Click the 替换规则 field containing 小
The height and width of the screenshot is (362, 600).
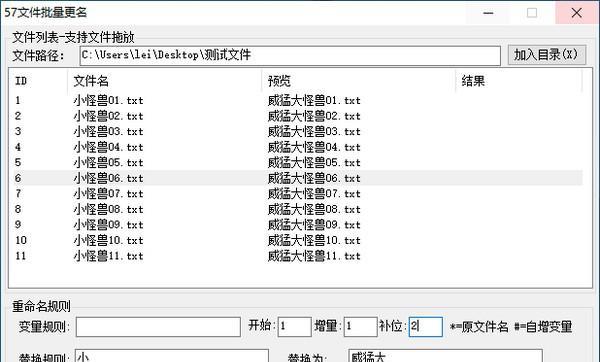(x=172, y=356)
